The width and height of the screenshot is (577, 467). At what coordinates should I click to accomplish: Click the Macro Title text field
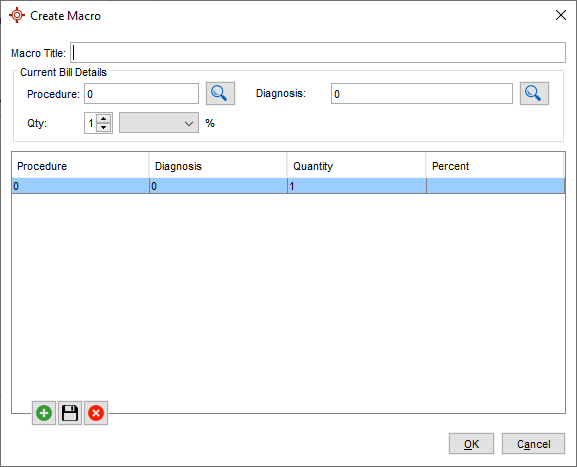coord(318,52)
